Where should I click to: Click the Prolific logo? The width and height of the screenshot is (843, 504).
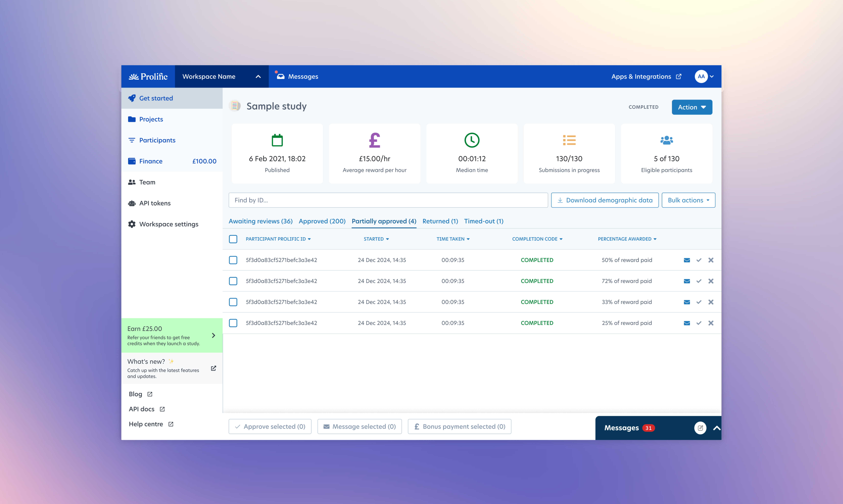148,76
